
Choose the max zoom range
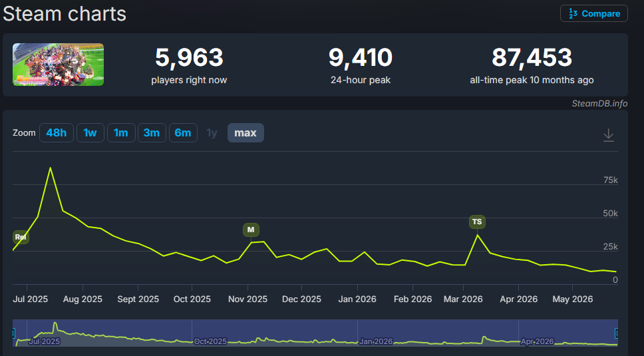coord(245,132)
